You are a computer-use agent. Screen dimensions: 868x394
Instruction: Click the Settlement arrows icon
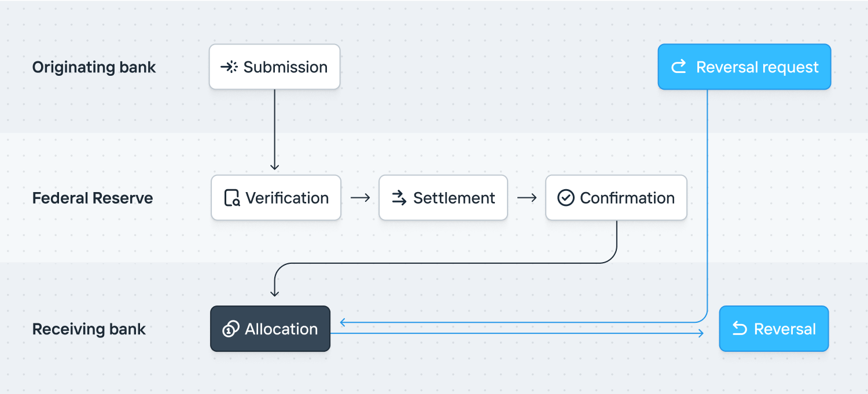[399, 198]
